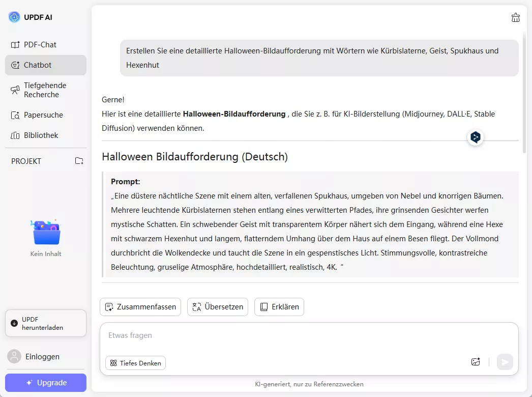The image size is (532, 397).
Task: Click the heading Halloween Bildaufforderung (Deutsch)
Action: point(195,157)
